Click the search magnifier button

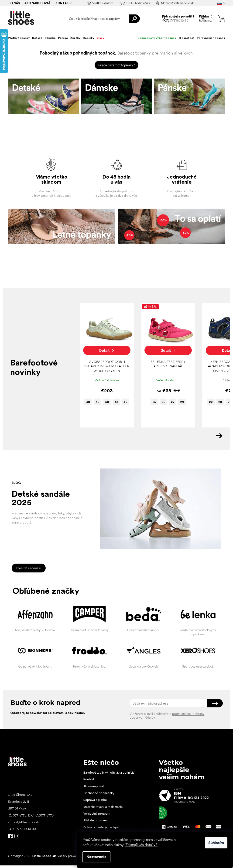click(x=134, y=19)
